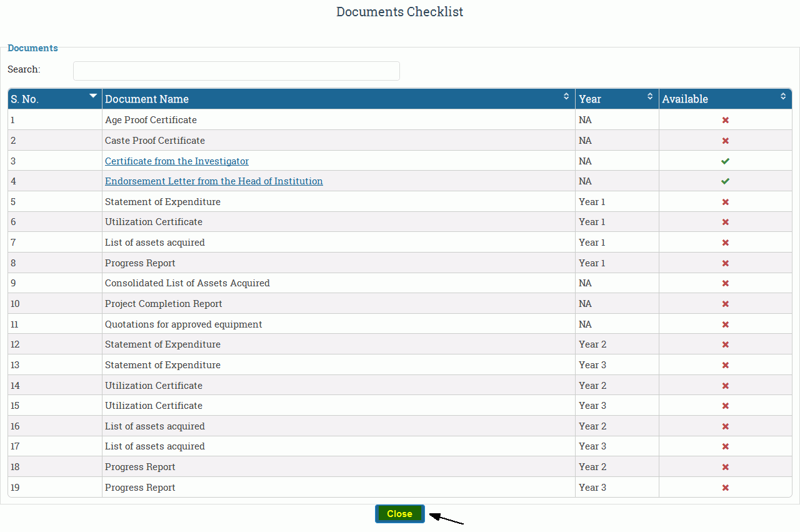Click red cross in row 5 Statement of Expenditure
The height and width of the screenshot is (532, 800).
pos(726,202)
